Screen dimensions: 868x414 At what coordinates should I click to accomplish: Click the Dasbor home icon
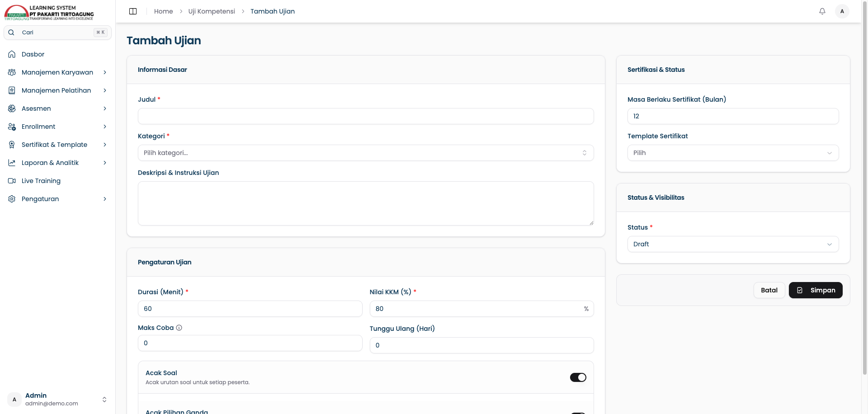(x=12, y=54)
